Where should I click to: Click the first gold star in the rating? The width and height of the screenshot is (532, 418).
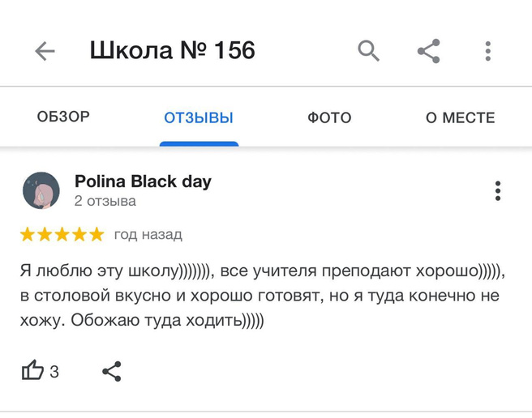coord(28,235)
